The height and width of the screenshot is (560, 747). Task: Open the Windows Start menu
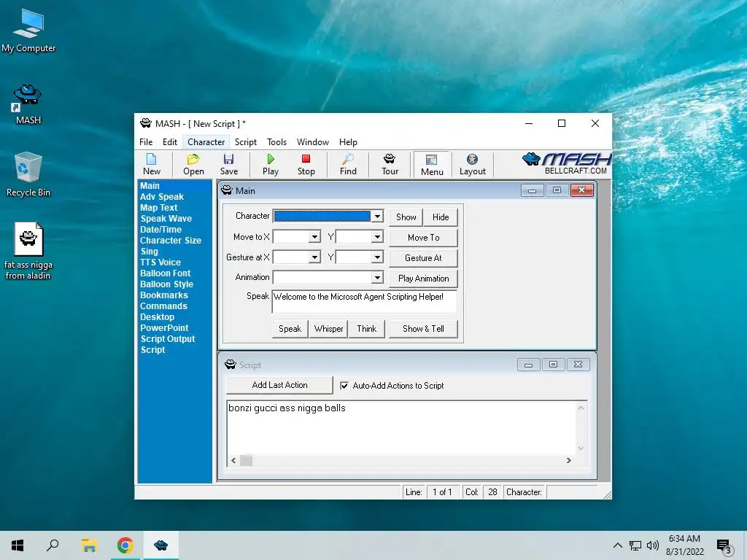click(x=18, y=545)
